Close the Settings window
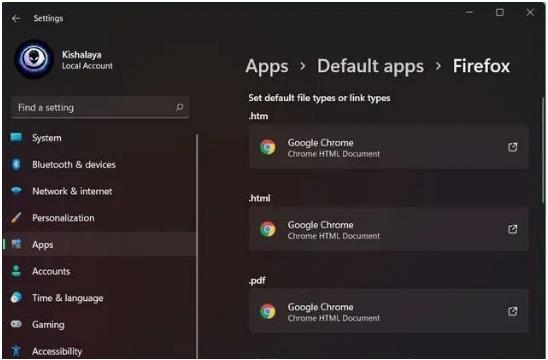The image size is (548, 360). point(530,13)
